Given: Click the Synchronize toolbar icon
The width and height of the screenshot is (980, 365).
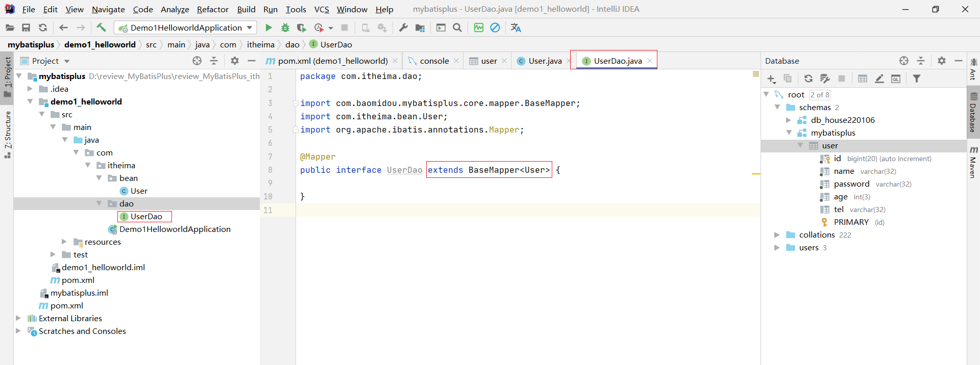Looking at the screenshot, I should [43, 28].
